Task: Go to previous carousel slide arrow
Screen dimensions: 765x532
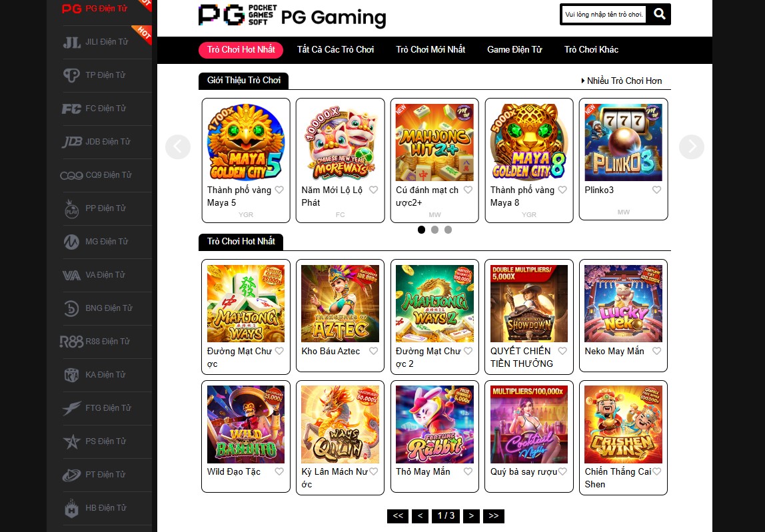Action: click(177, 146)
